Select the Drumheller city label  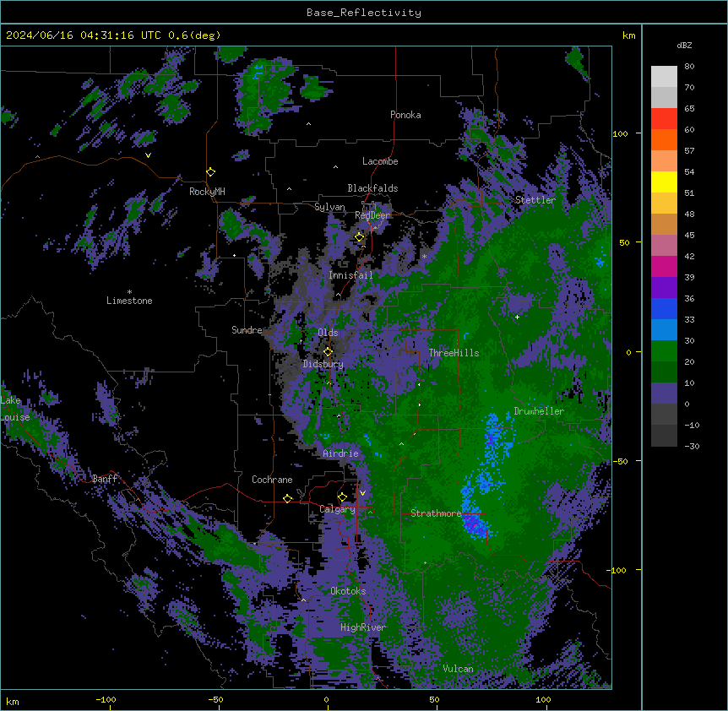(x=539, y=411)
